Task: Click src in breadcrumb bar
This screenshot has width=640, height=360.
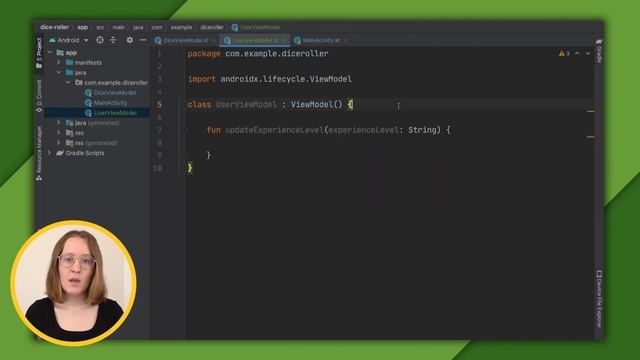Action: pos(100,27)
